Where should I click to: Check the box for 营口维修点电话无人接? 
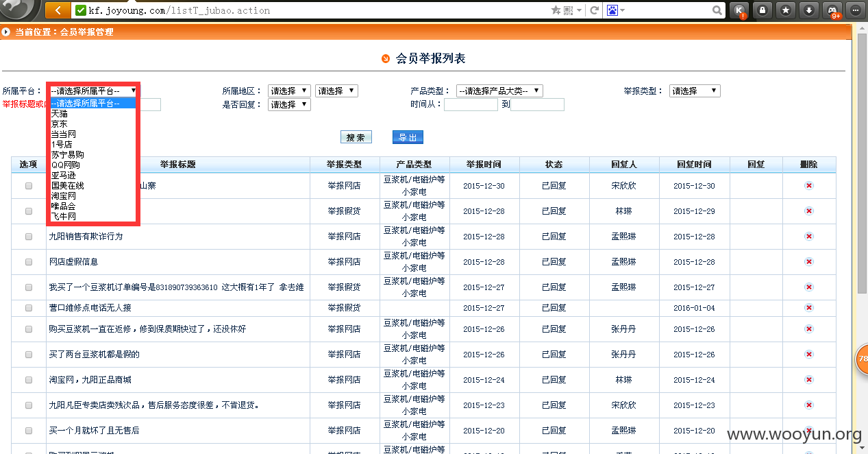click(29, 308)
